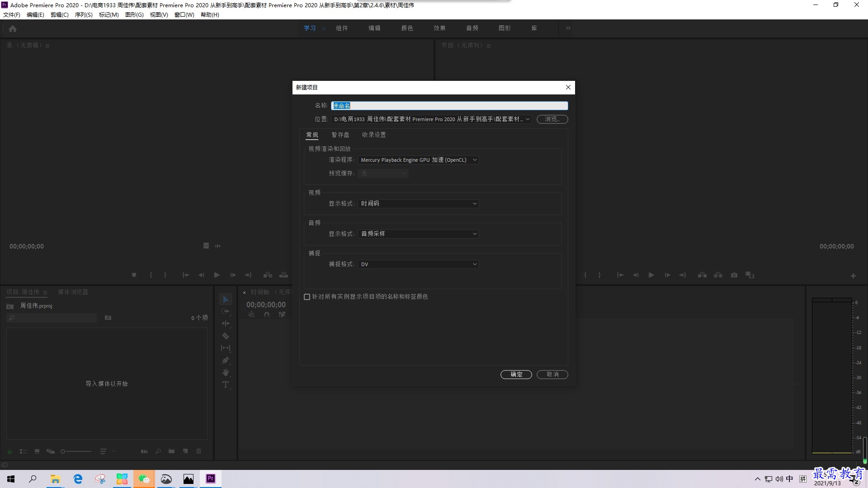Click New Item icon in Project panel
The image size is (868, 488).
tap(185, 451)
